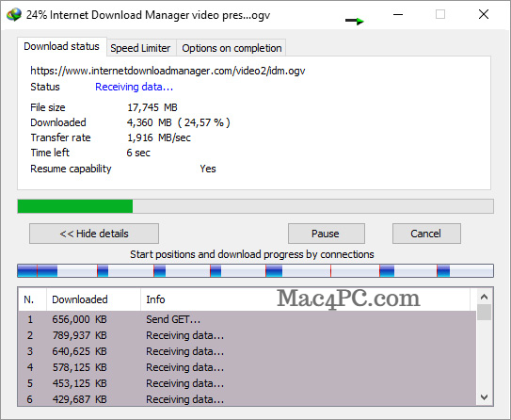Select connection row 789,937 KB
The height and width of the screenshot is (420, 511).
coord(248,335)
